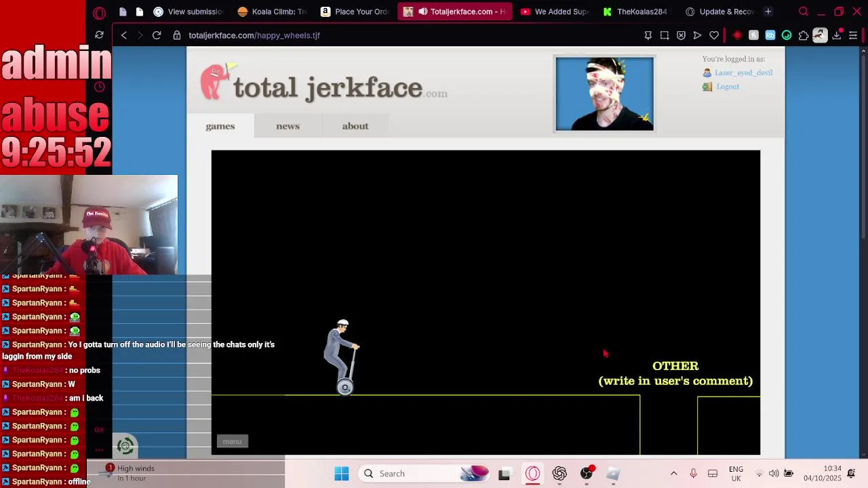Open the ChatGPT taskbar icon
Viewport: 868px width, 488px height.
click(x=559, y=473)
